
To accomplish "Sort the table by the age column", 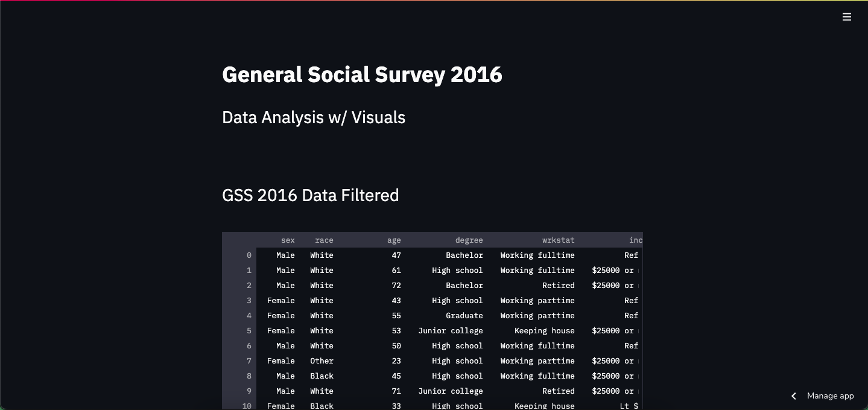I will [394, 240].
